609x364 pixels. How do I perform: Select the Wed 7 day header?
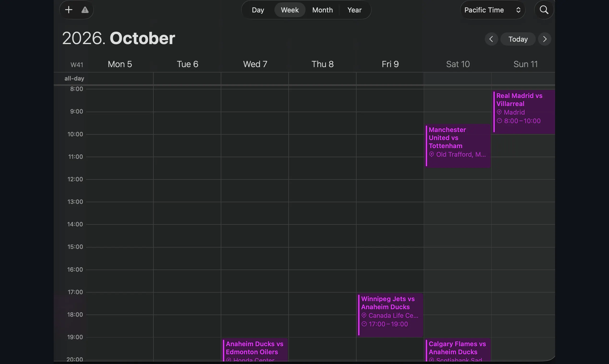(255, 64)
